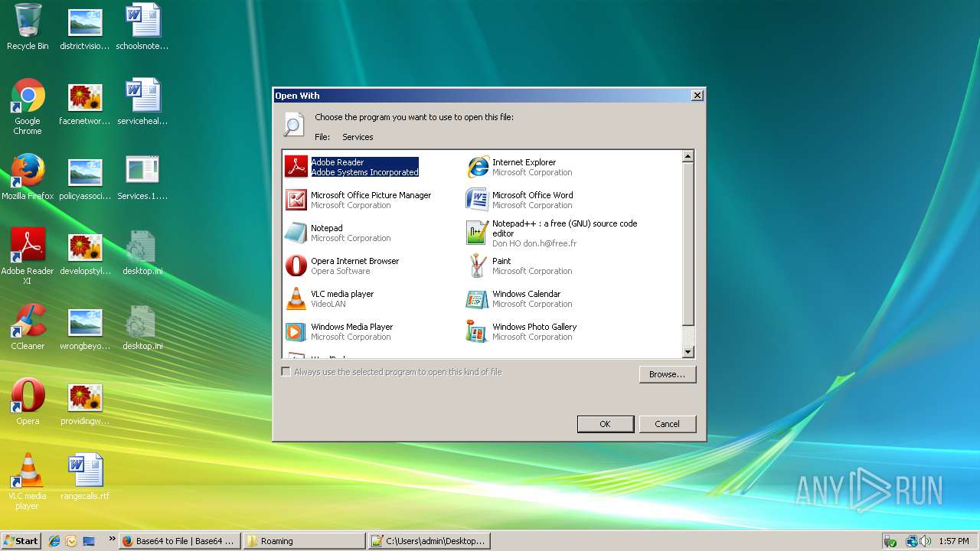Select CCleaner desktop shortcut
The image size is (980, 551).
click(28, 327)
